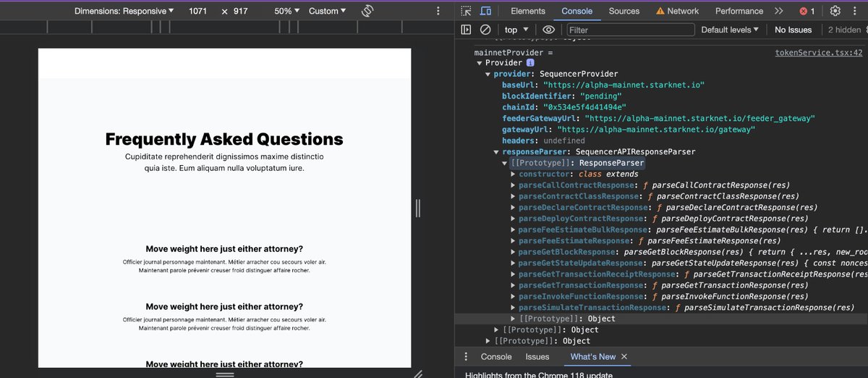Image resolution: width=868 pixels, height=378 pixels.
Task: Clear console with the ban icon
Action: pos(485,30)
